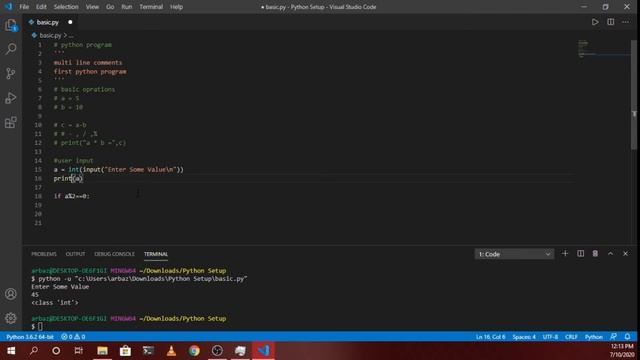The height and width of the screenshot is (360, 640).
Task: Open the Accounts menu icon
Action: pyautogui.click(x=11, y=294)
